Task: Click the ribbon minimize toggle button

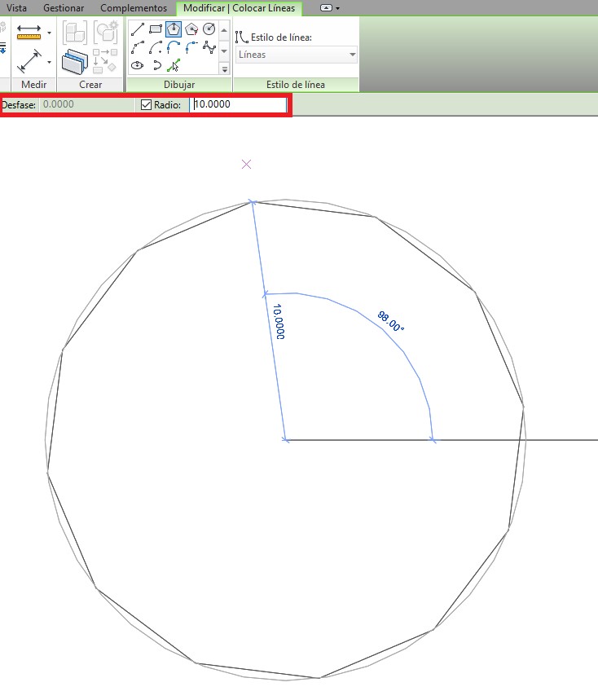Action: click(x=327, y=7)
